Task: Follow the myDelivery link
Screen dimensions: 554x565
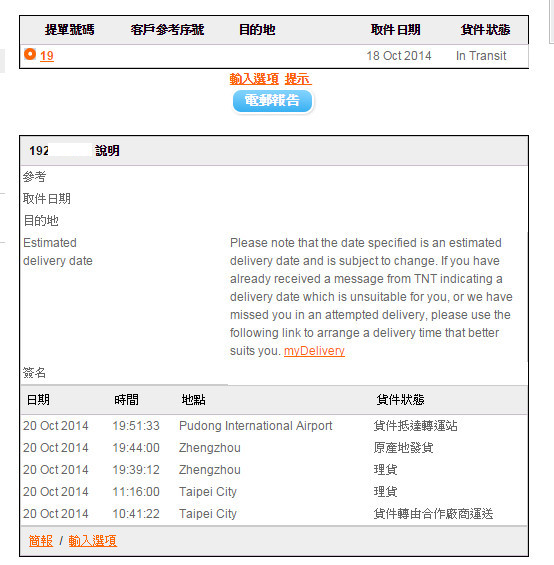Action: [314, 351]
